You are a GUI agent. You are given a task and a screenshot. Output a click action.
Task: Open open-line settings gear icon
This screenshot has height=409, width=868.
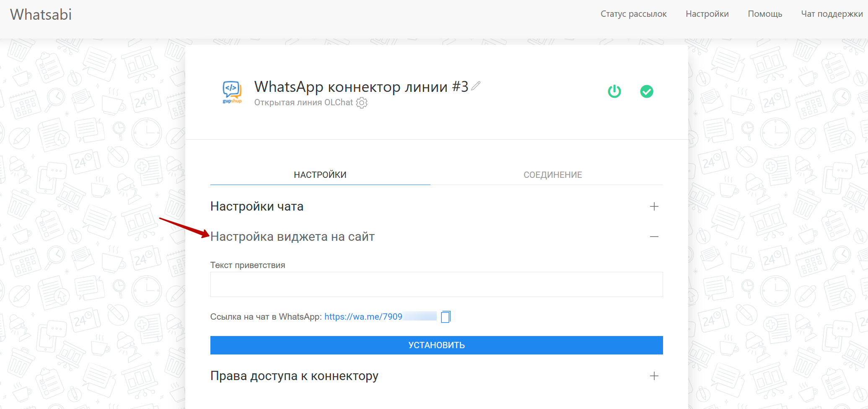pos(362,103)
